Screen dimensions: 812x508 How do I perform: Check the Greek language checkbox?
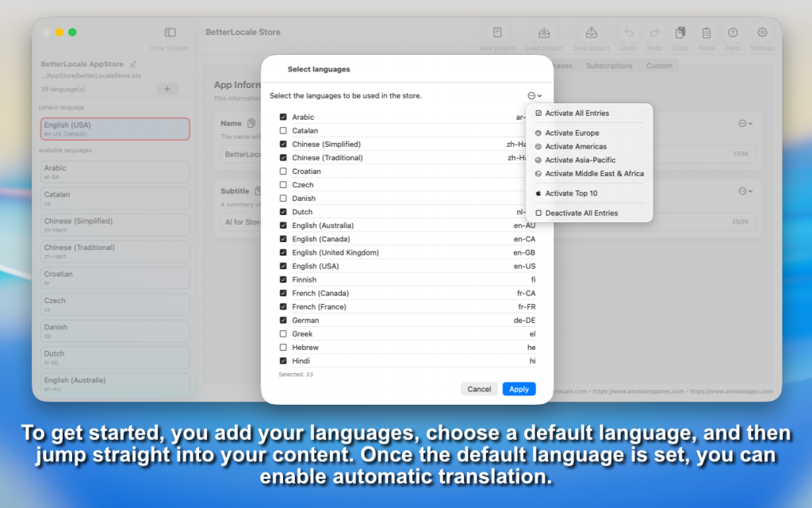tap(283, 334)
